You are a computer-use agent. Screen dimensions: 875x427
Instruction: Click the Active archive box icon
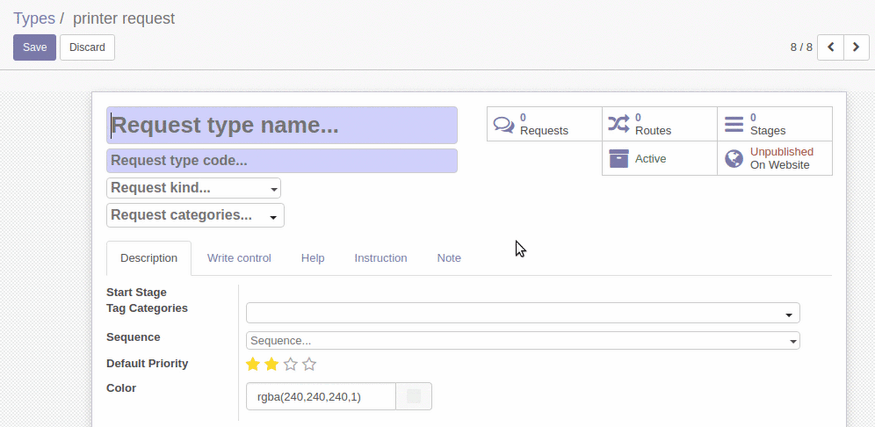[x=619, y=159]
